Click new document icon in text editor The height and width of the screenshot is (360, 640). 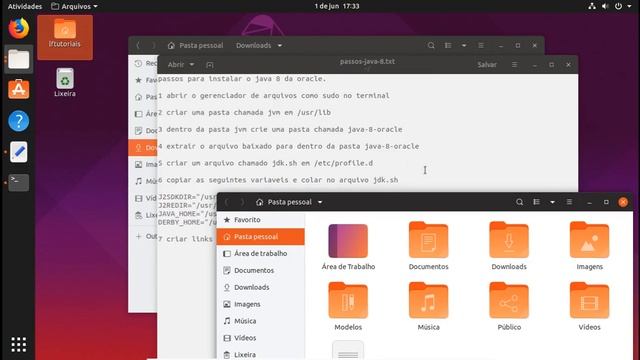(210, 65)
